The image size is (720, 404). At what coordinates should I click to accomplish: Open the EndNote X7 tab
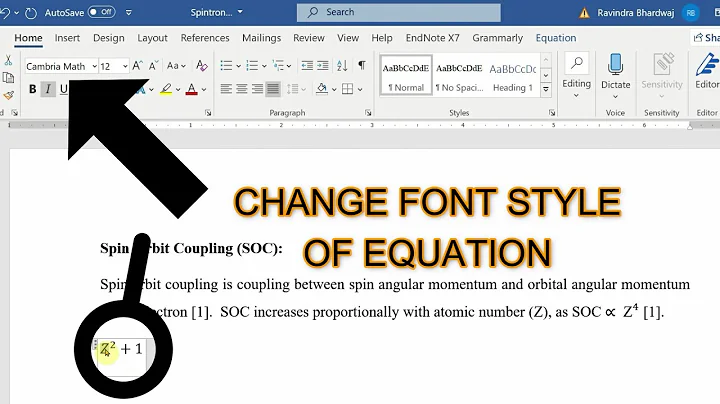point(432,38)
